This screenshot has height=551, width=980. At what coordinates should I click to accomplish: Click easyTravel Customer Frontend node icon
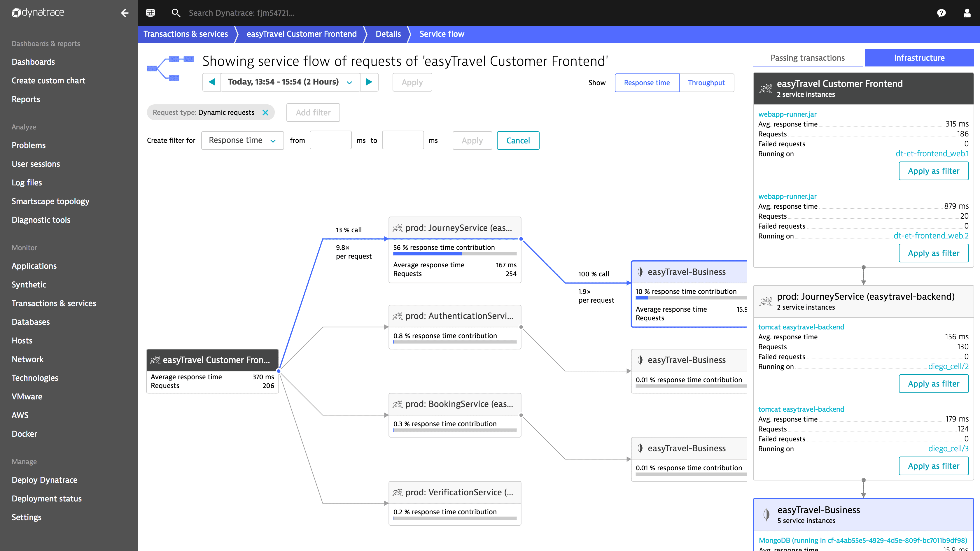pyautogui.click(x=155, y=360)
